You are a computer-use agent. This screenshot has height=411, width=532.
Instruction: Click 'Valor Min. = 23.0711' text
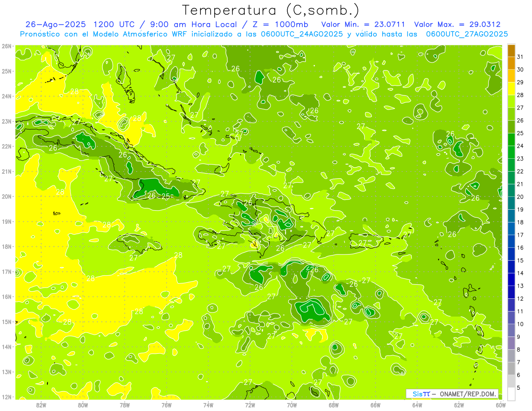click(x=363, y=24)
